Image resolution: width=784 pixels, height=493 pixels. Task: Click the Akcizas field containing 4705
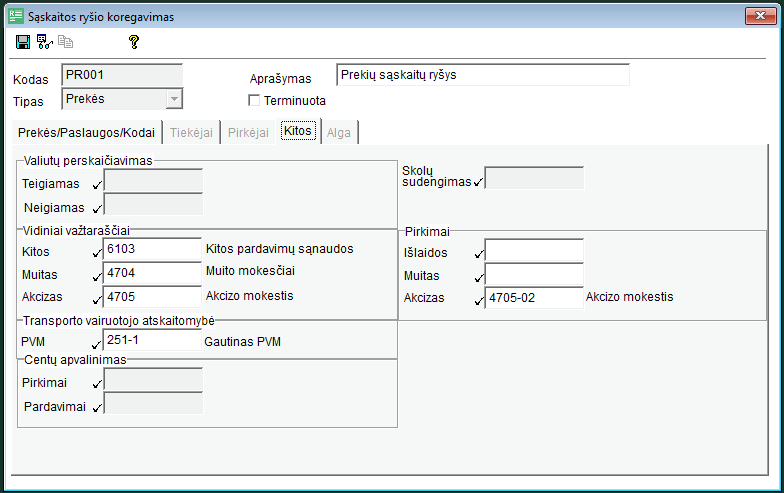pyautogui.click(x=153, y=297)
